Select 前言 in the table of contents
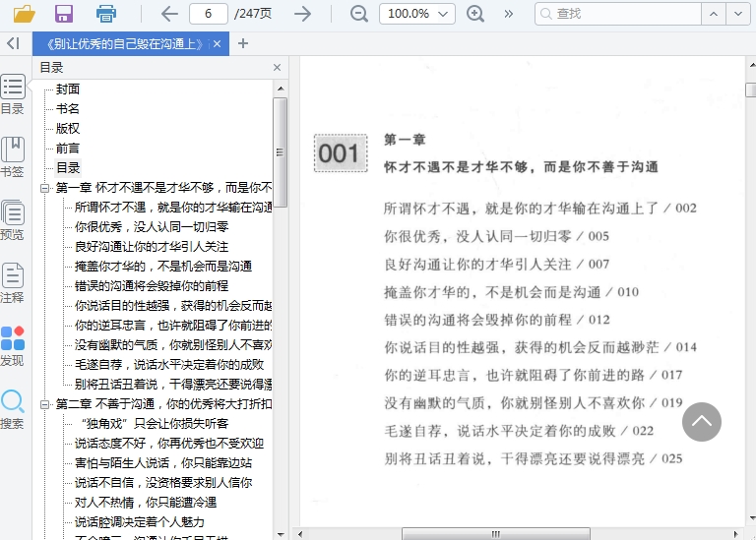756x540 pixels. click(68, 149)
